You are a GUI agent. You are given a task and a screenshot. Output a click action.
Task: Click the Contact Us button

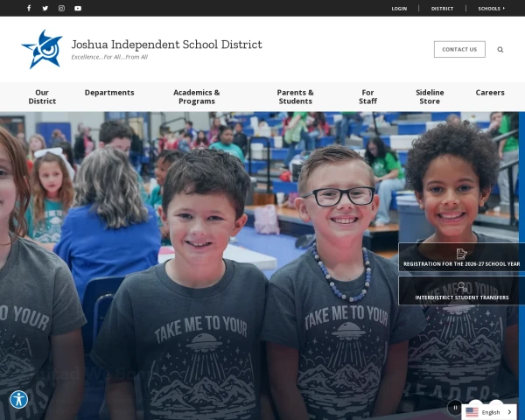coord(459,49)
